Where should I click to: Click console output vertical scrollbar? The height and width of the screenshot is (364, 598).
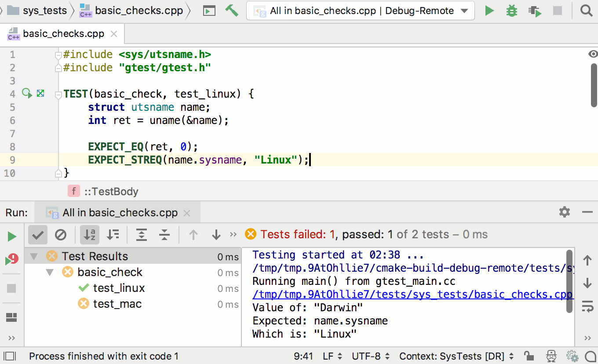(x=570, y=281)
